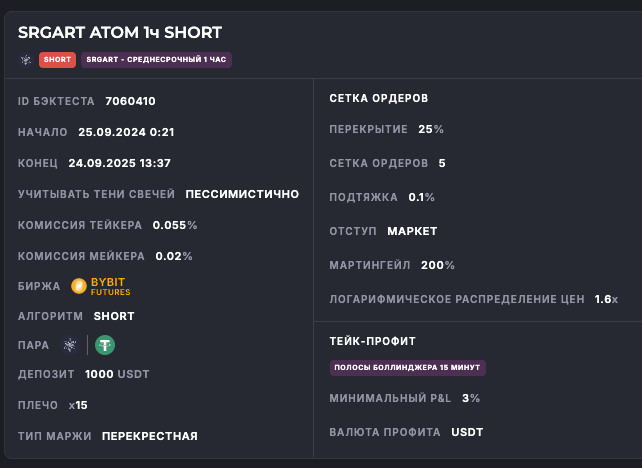The image size is (642, 468).
Task: Click the Мартингейл 200% value
Action: 437,265
